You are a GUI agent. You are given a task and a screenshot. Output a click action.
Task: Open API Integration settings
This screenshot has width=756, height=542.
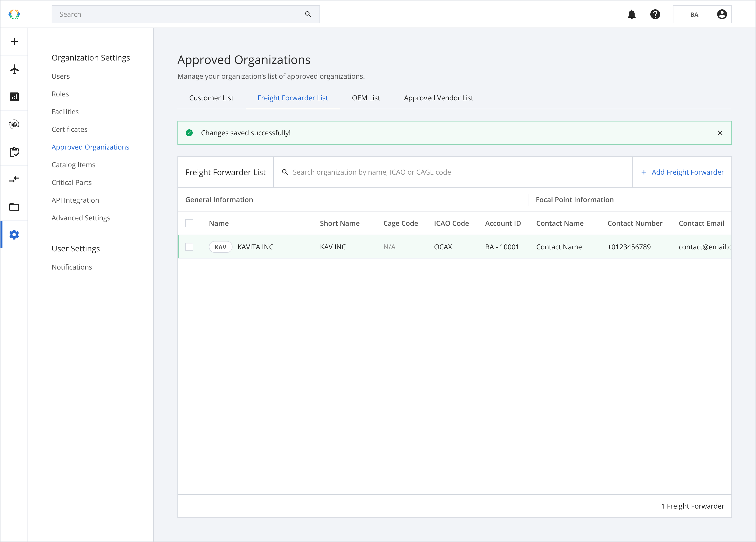75,200
